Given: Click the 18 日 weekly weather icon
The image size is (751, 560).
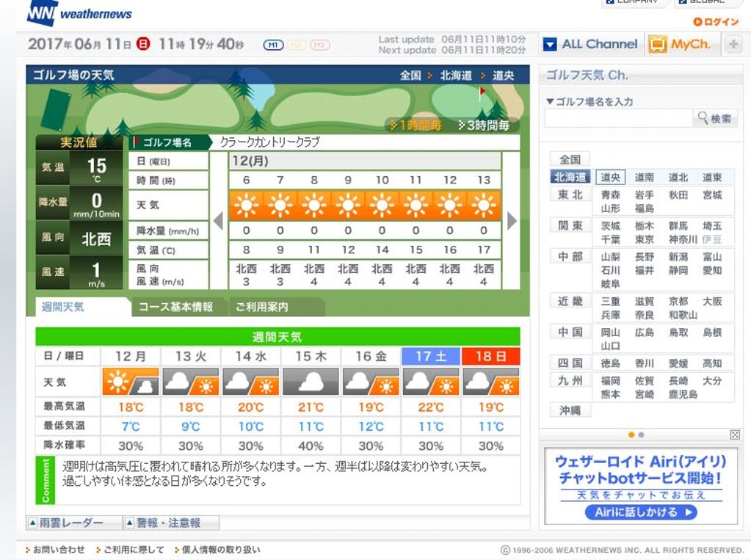Looking at the screenshot, I should coord(491,382).
